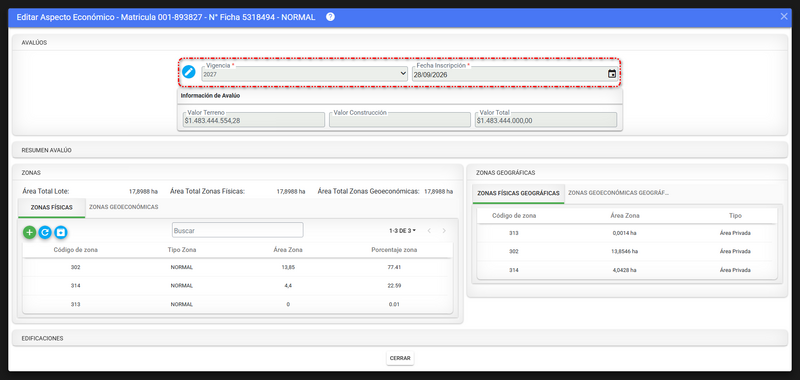Close the Editar Aspecto Económico dialog with X
The image size is (800, 380).
pyautogui.click(x=784, y=16)
